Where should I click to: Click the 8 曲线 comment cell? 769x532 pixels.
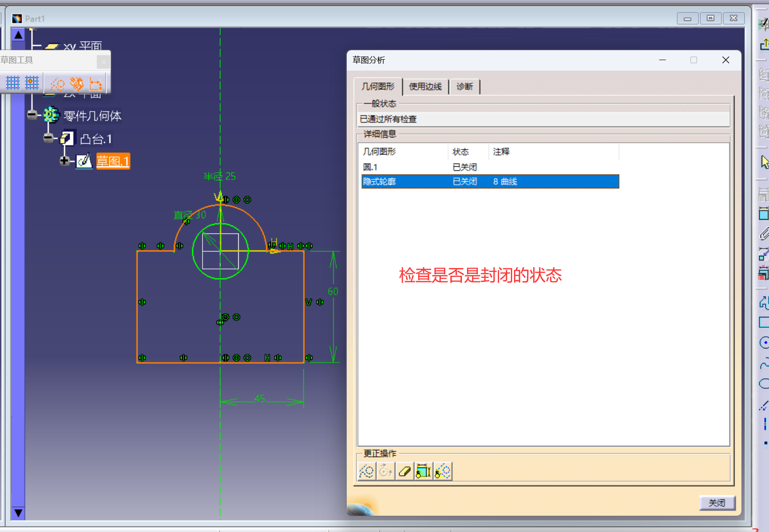coord(505,182)
